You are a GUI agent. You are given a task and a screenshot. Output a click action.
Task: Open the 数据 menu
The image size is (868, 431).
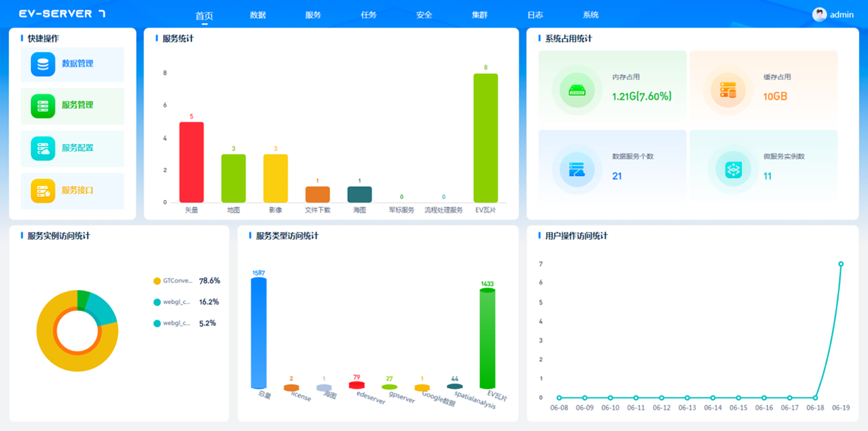(258, 15)
